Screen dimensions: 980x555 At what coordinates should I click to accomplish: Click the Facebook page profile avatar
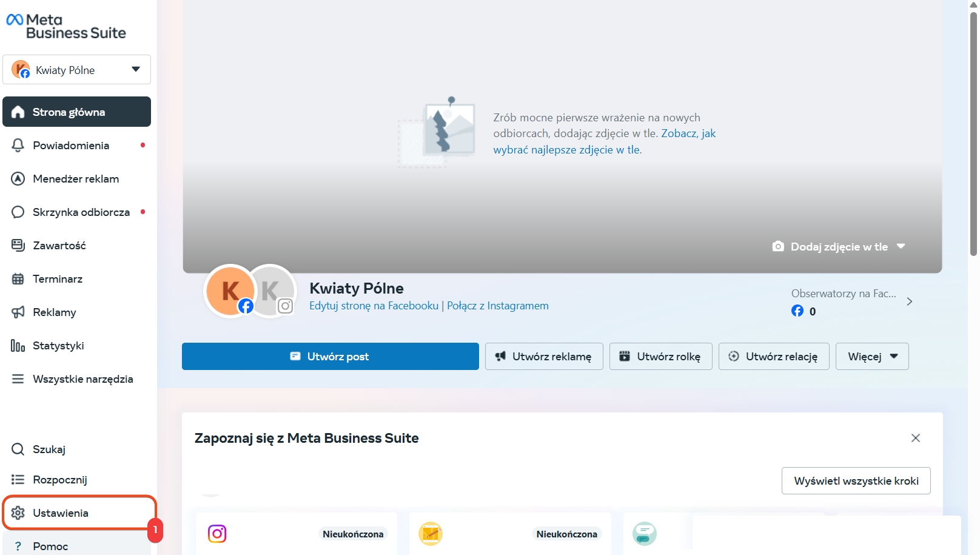click(x=230, y=291)
